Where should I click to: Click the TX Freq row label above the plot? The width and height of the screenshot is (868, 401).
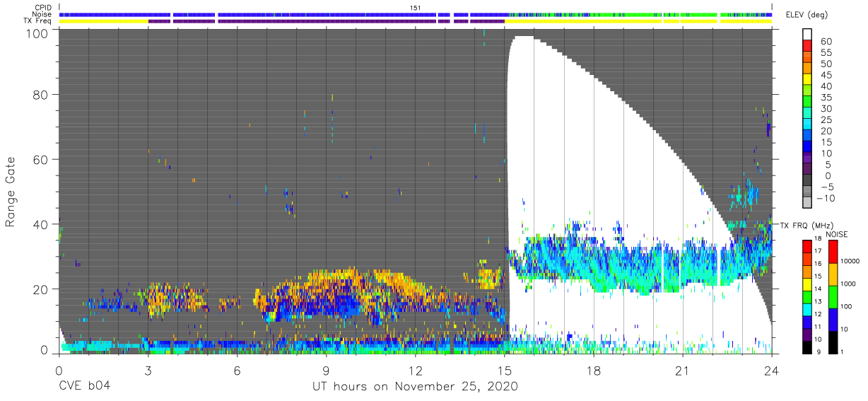tap(39, 21)
